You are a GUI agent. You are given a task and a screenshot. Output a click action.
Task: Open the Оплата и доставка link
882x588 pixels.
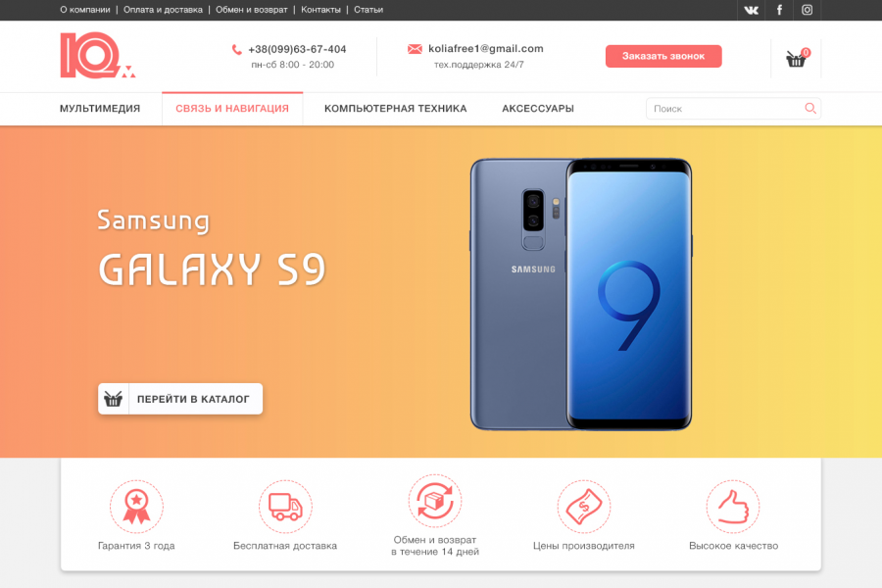point(163,10)
